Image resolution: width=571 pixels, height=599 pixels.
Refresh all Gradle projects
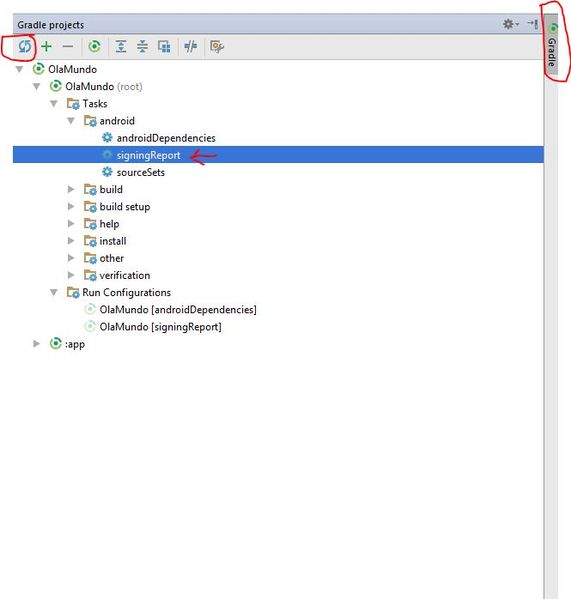coord(24,47)
